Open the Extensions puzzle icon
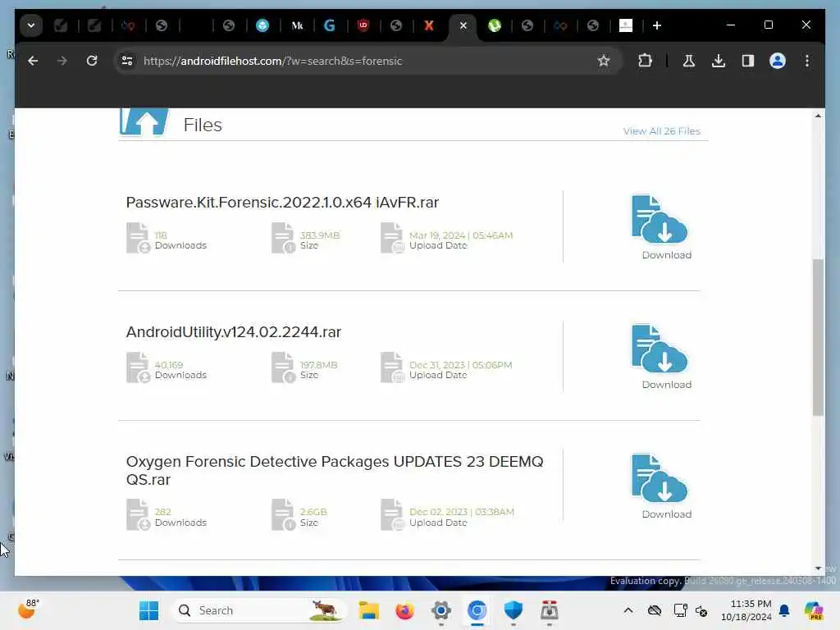Screen dimensions: 840x630 tap(645, 61)
